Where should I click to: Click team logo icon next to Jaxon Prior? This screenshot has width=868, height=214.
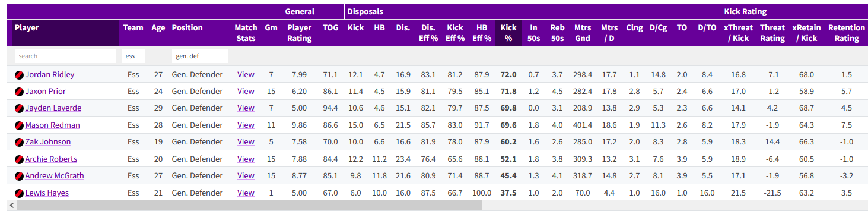click(x=19, y=92)
